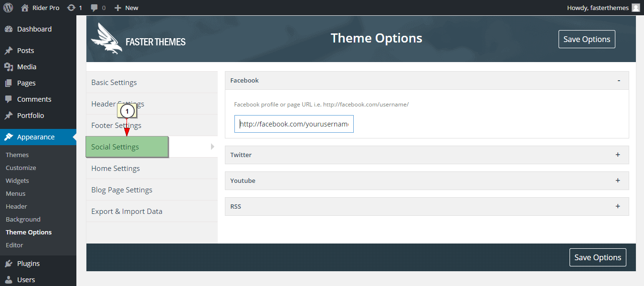Open the Rider Pro home icon

tap(25, 8)
